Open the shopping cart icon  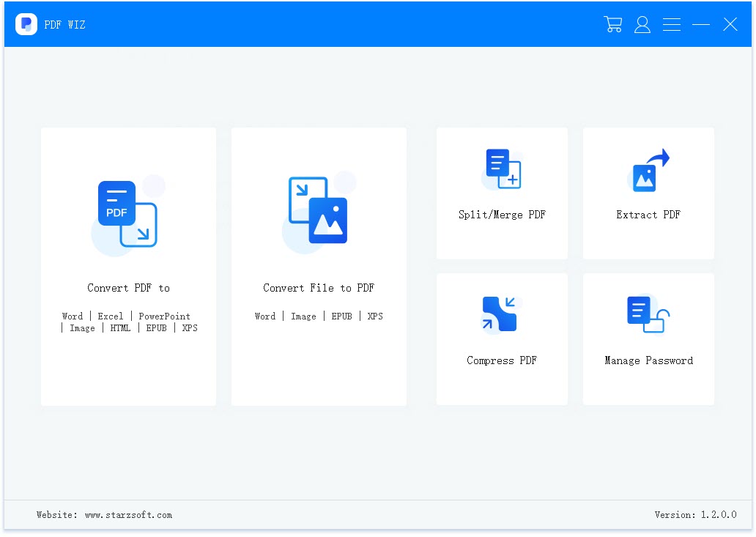pyautogui.click(x=613, y=24)
